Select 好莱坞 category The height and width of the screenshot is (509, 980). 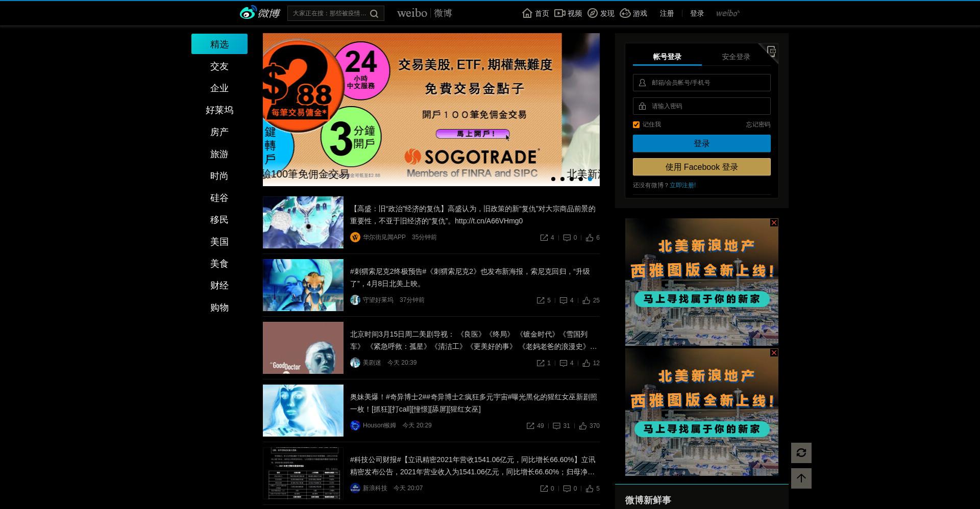(219, 110)
